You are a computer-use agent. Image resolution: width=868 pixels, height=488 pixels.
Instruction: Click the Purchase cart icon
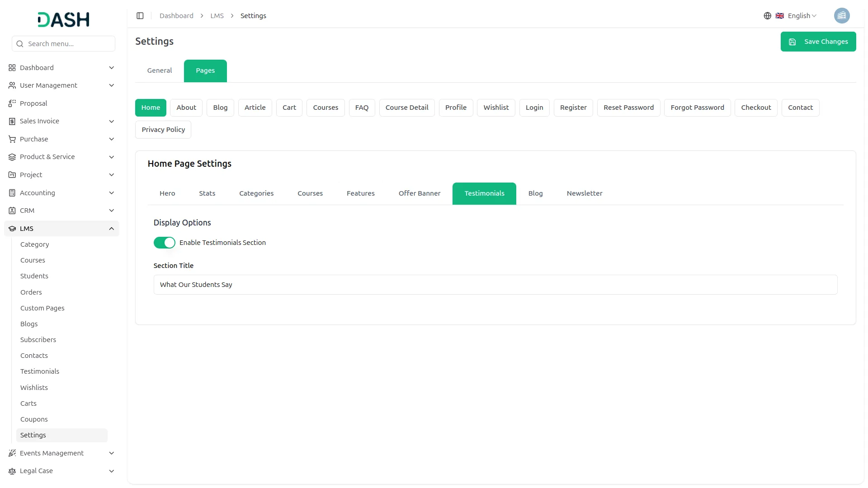coord(12,139)
